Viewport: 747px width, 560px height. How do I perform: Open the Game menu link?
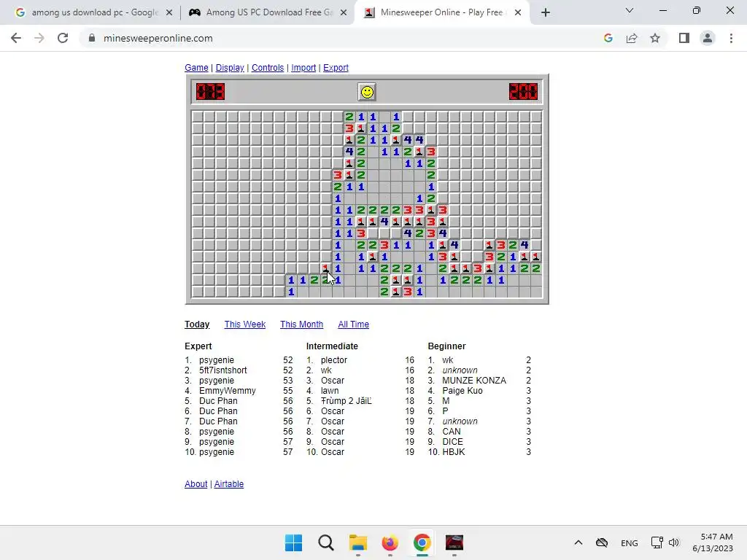(196, 68)
